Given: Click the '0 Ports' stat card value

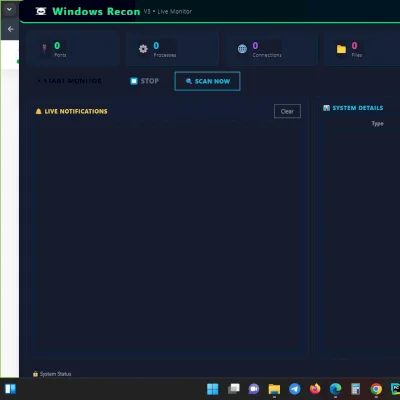Looking at the screenshot, I should (57, 45).
